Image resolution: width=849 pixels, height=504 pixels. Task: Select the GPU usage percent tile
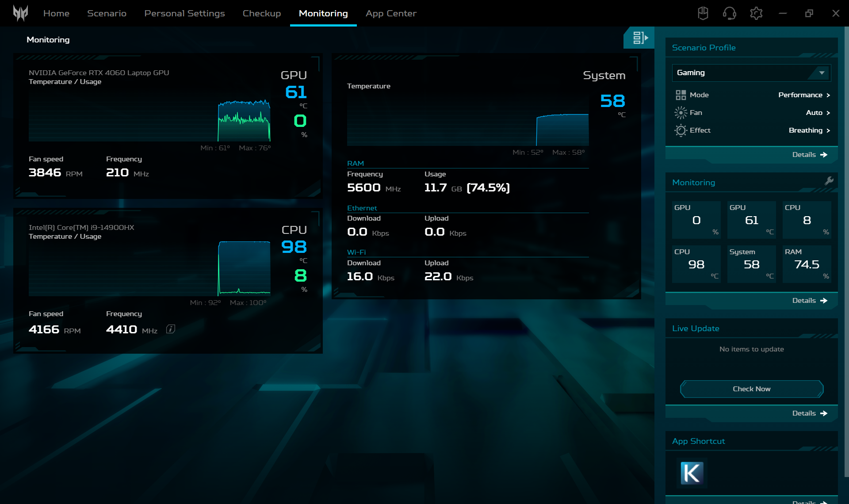(696, 220)
